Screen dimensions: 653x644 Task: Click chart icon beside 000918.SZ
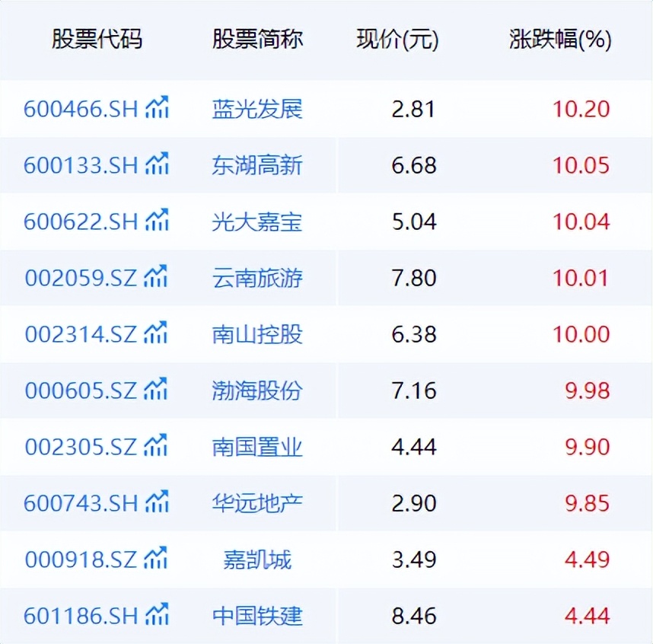[157, 558]
